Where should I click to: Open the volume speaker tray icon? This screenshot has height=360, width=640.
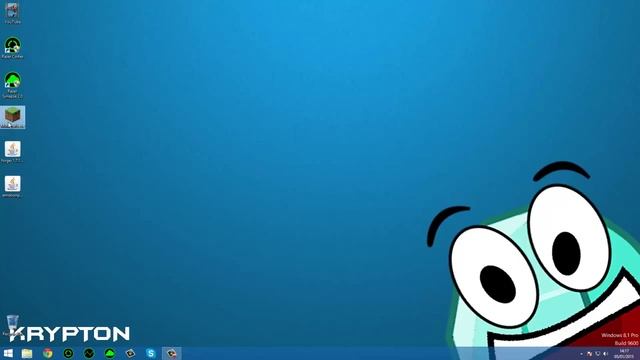point(606,354)
